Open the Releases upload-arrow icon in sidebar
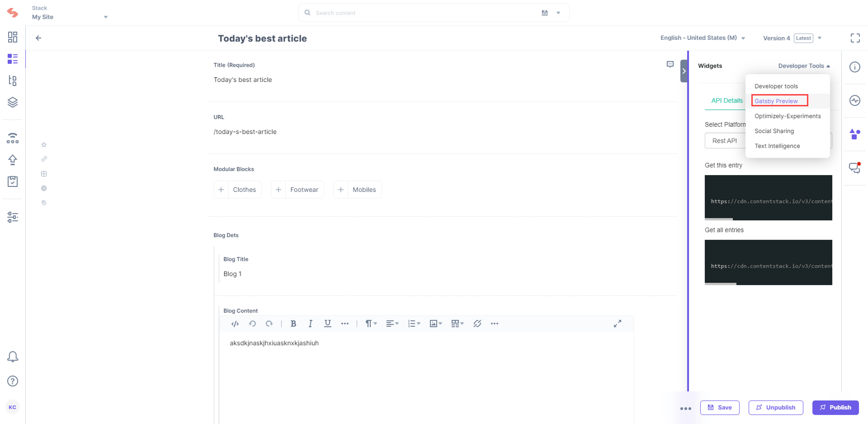 12,160
